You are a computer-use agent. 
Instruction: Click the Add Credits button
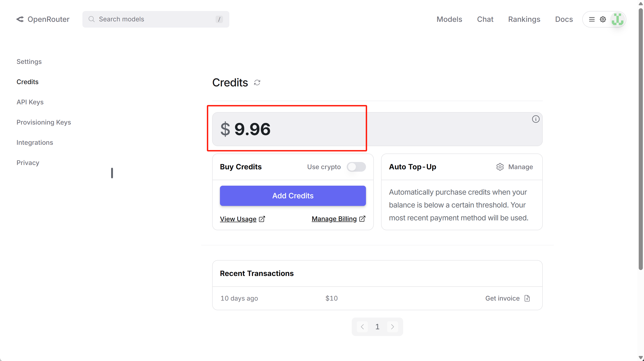coord(293,196)
